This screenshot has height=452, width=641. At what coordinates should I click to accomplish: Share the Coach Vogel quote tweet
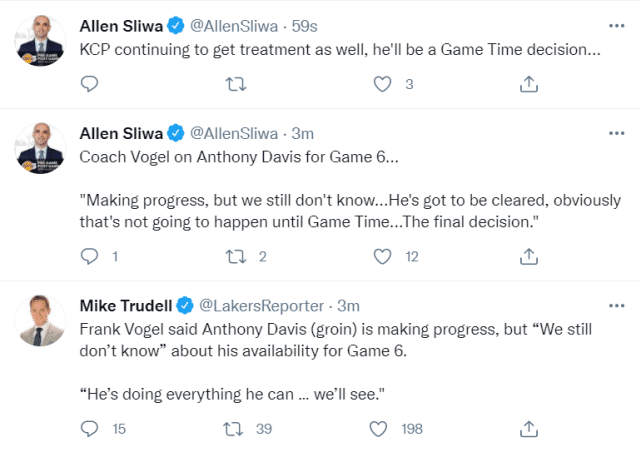[527, 257]
